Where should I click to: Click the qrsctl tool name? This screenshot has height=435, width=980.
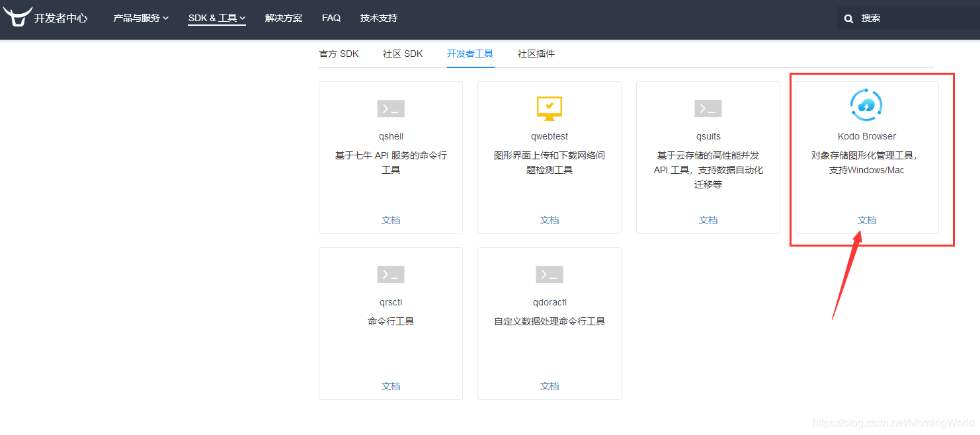pos(391,302)
